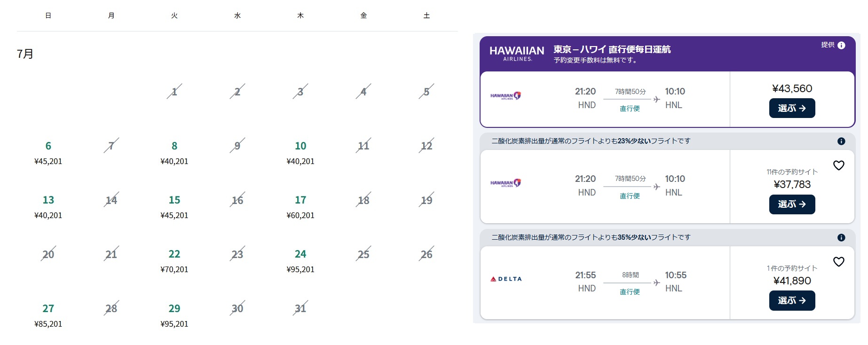Save the ¥37,783 Hawaiian flight with heart
The image size is (868, 345).
[x=838, y=165]
